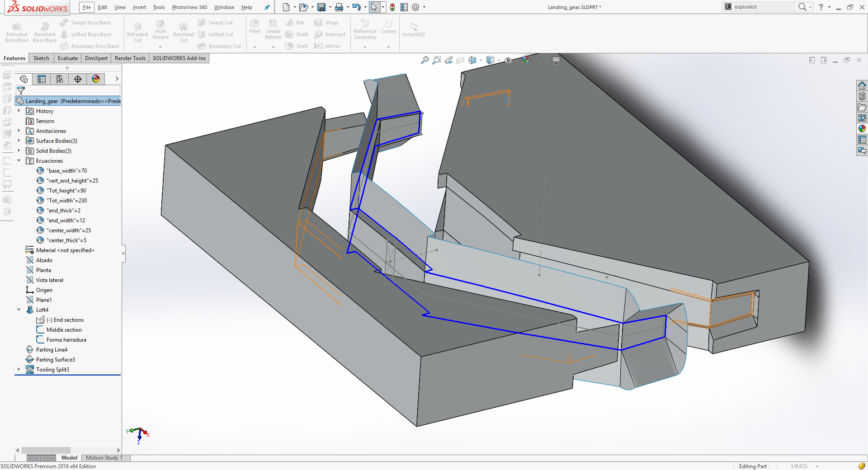This screenshot has height=470, width=868.
Task: Switch to the Motion Study 1 tab
Action: click(104, 458)
